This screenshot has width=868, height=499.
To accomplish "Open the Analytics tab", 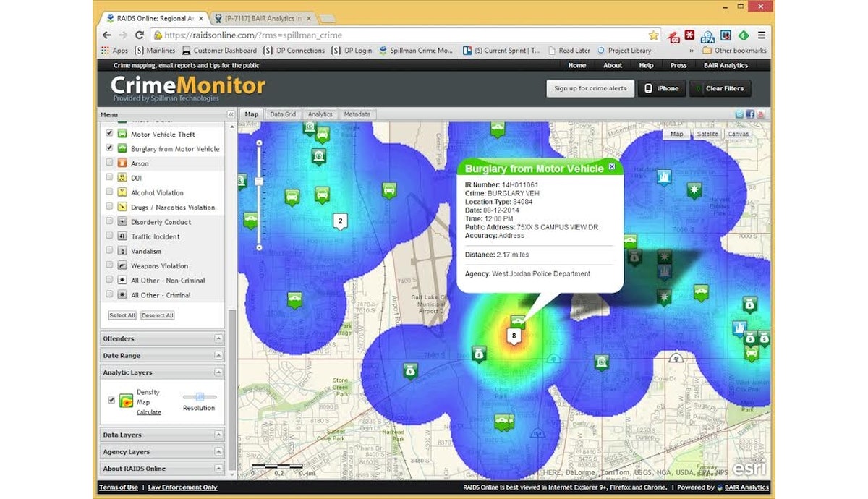I will pos(320,114).
